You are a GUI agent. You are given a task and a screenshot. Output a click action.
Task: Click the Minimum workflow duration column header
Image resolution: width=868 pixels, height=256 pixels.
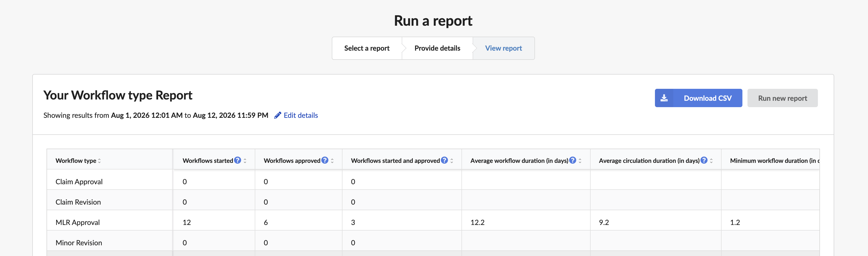(771, 159)
